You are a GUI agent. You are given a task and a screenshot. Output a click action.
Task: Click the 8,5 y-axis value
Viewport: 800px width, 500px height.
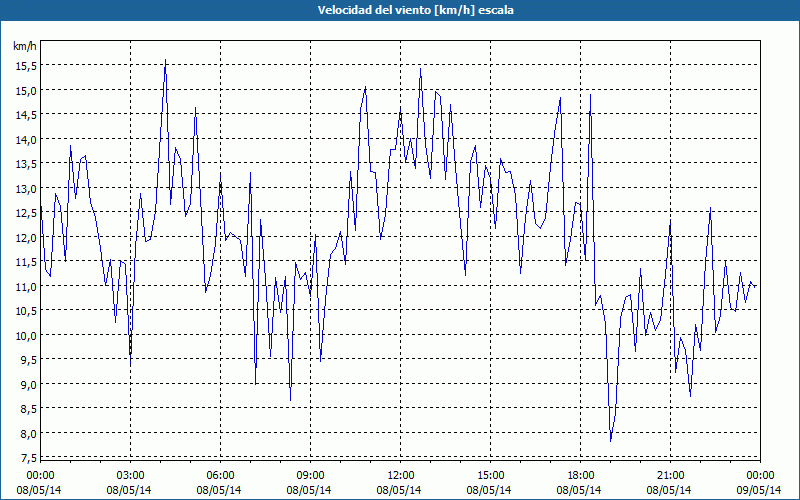coord(28,409)
